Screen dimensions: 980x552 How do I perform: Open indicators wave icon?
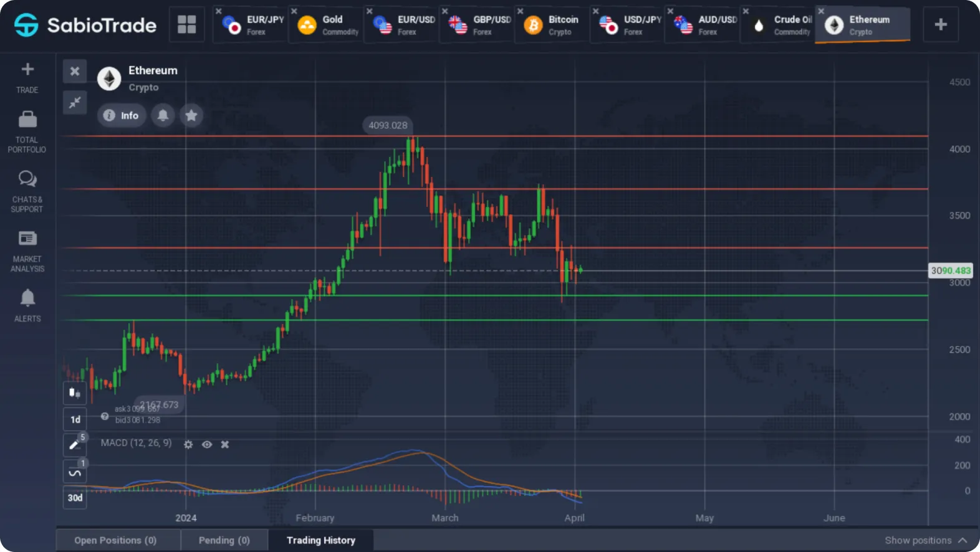point(75,472)
